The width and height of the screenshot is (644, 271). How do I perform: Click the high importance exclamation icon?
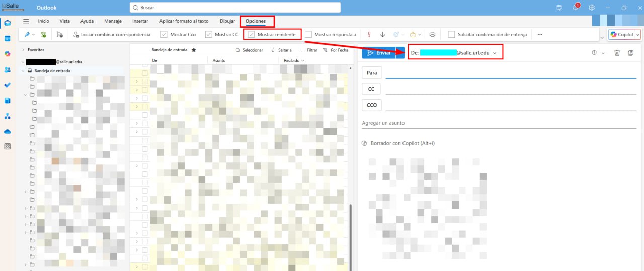[369, 35]
